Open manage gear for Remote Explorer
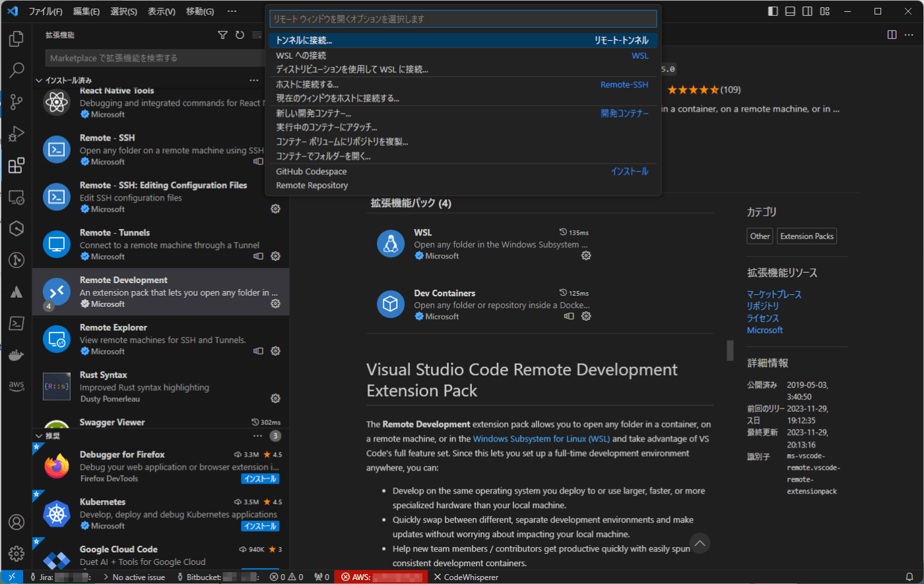This screenshot has height=584, width=924. [x=276, y=351]
